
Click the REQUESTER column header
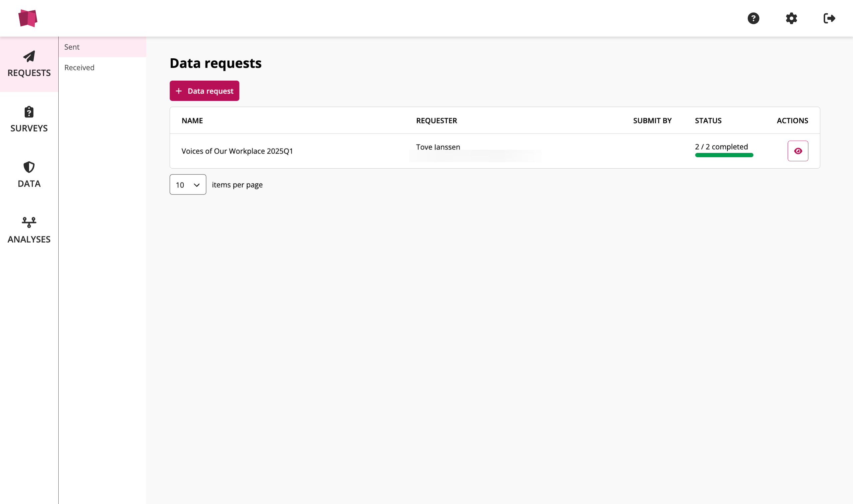coord(436,121)
